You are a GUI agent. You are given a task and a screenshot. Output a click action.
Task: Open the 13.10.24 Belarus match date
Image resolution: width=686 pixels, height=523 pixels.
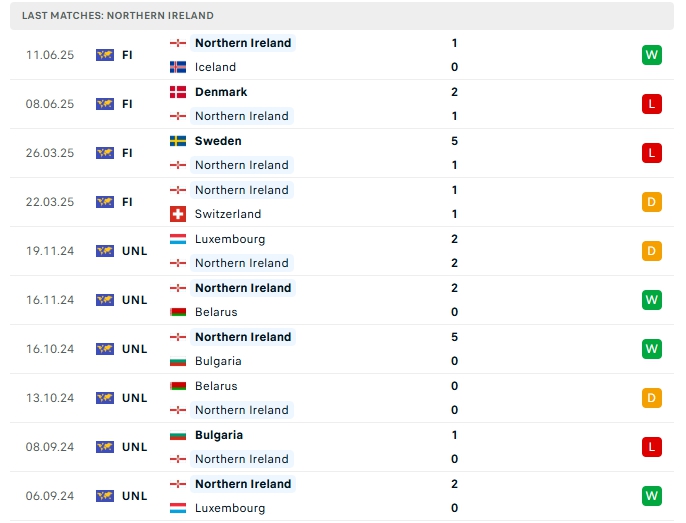tap(50, 398)
